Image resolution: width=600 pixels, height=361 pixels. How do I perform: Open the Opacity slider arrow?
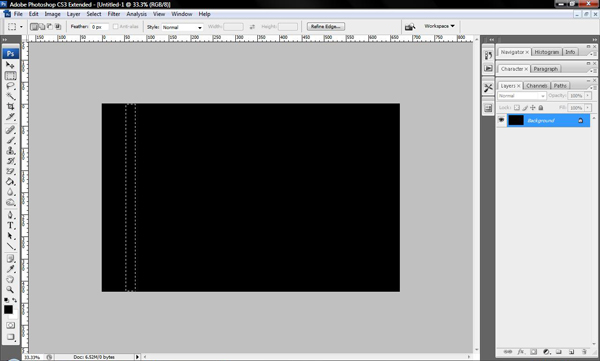588,96
